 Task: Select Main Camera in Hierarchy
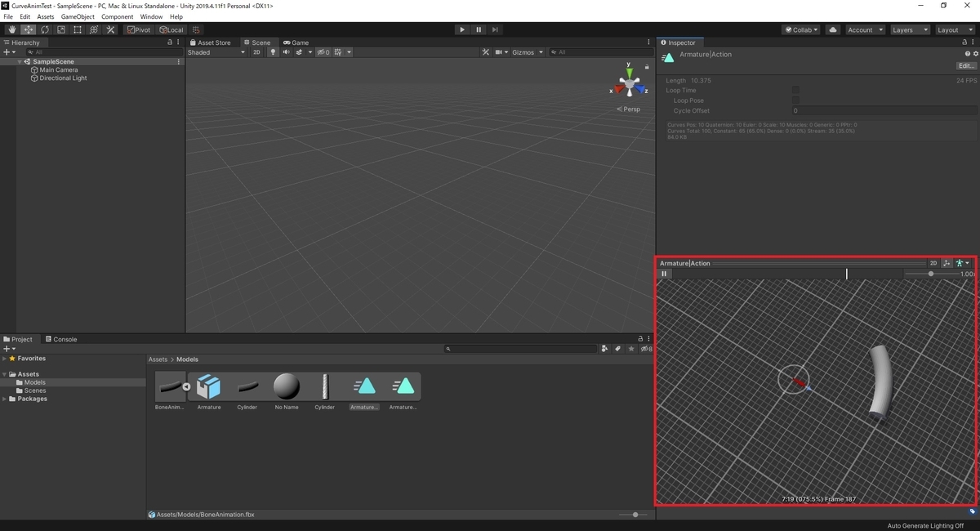tap(59, 70)
